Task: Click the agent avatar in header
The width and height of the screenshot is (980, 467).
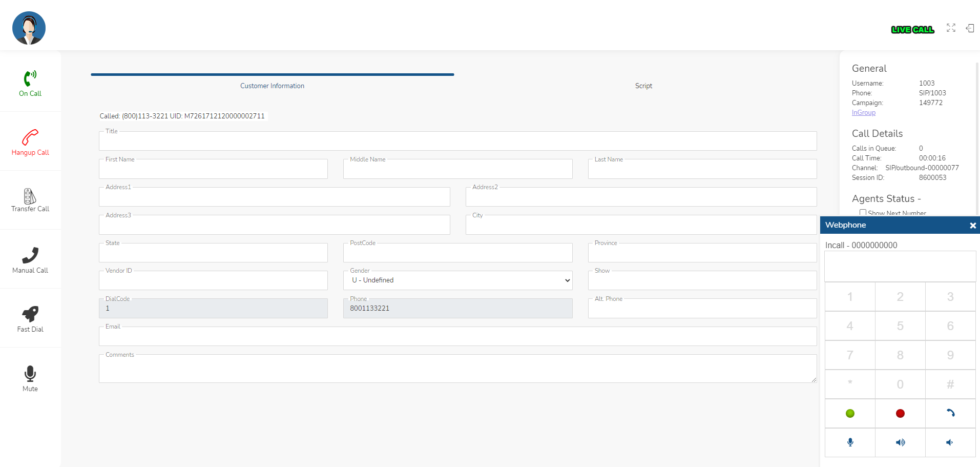Action: click(x=29, y=28)
